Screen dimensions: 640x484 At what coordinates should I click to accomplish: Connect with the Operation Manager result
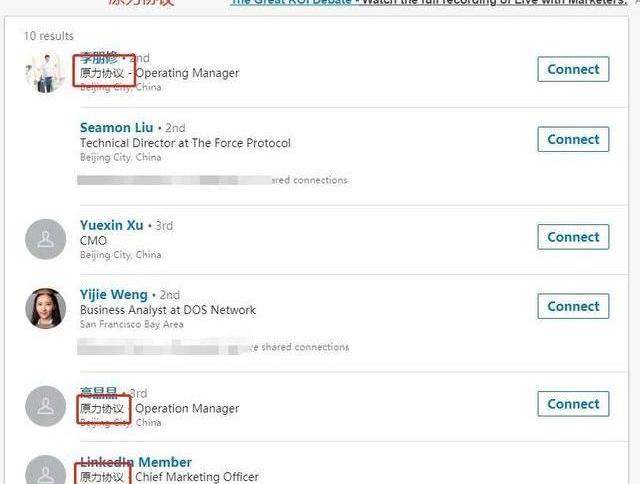tap(573, 404)
